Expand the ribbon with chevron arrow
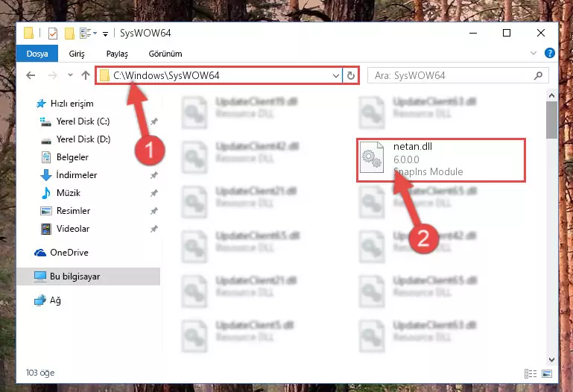This screenshot has height=392, width=573. coord(534,54)
